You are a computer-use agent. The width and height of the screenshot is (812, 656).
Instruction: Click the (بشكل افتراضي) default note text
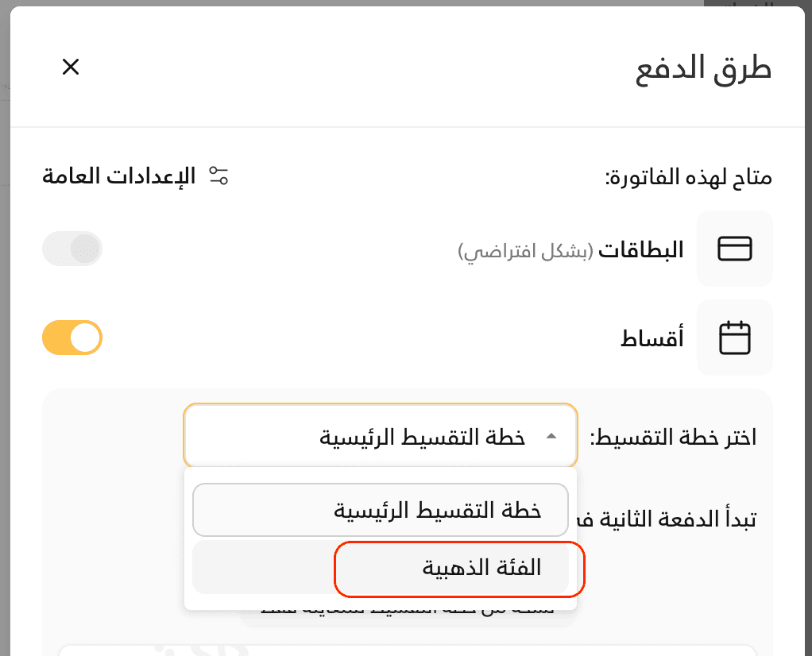click(526, 251)
